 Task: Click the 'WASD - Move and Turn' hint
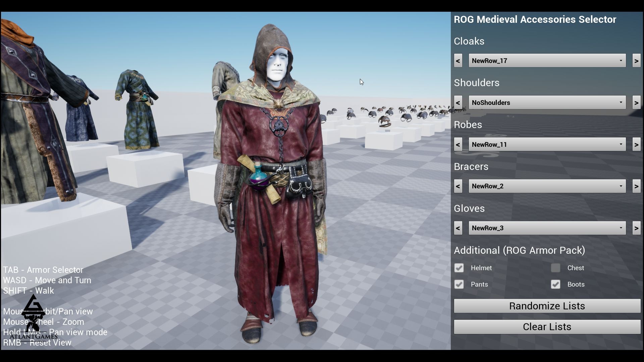(47, 280)
